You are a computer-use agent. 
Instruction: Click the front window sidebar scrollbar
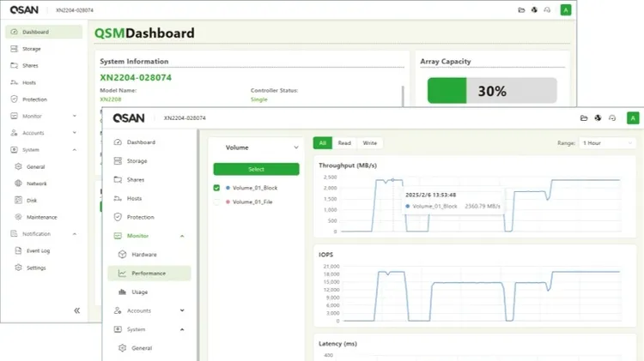(198, 245)
